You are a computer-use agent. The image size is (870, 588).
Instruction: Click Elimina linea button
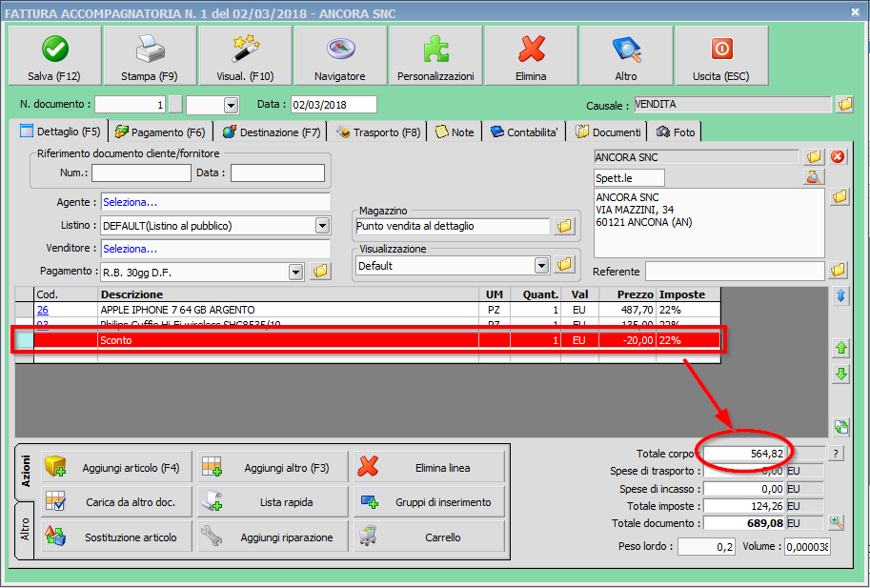pos(430,467)
